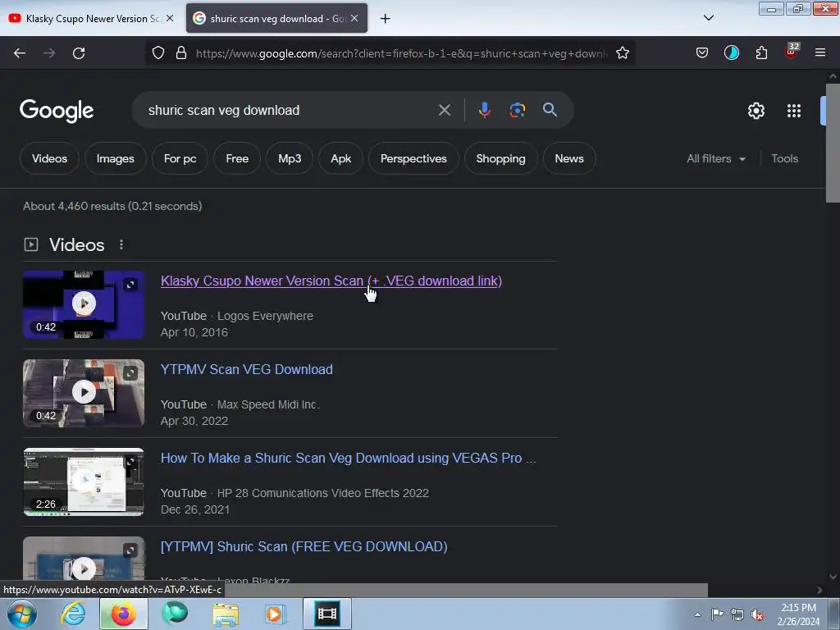Launch Internet Explorer from the taskbar
The image size is (840, 630).
pos(73,614)
